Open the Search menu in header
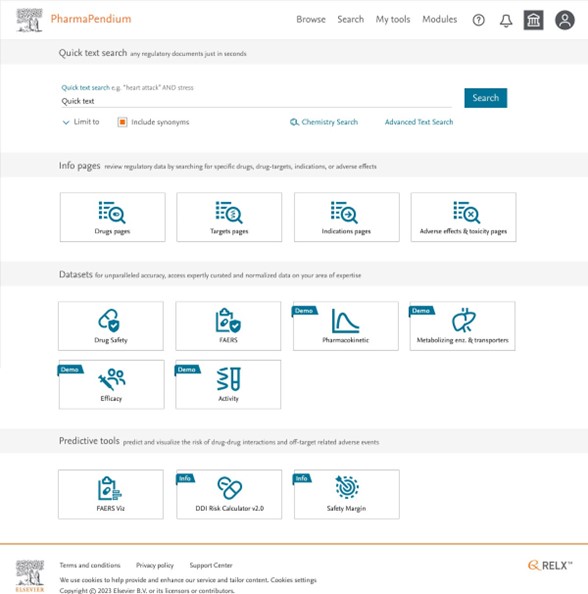 [x=350, y=19]
